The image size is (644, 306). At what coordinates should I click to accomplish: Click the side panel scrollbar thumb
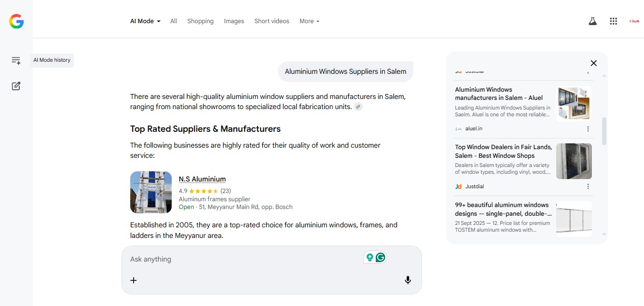point(604,131)
